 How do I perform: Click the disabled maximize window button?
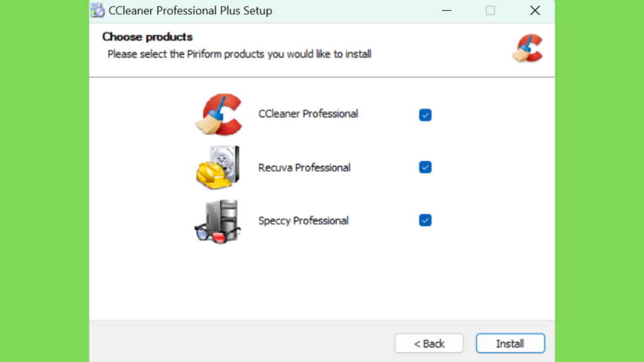[x=490, y=11]
